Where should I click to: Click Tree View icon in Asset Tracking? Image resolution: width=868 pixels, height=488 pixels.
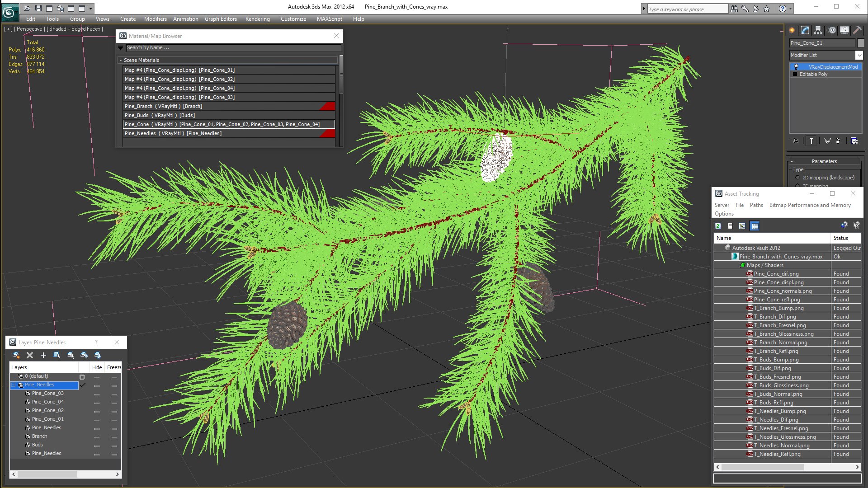(742, 226)
